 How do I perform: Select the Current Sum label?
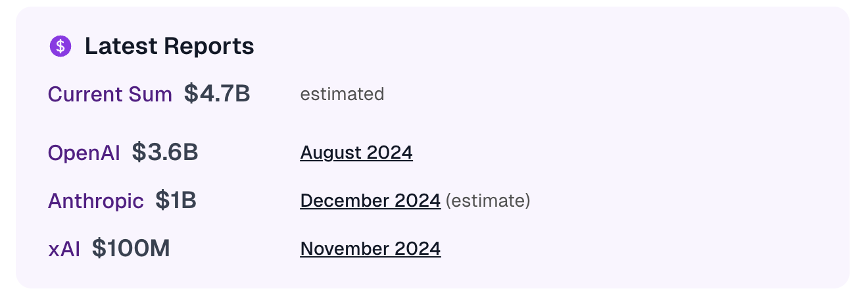[x=110, y=94]
